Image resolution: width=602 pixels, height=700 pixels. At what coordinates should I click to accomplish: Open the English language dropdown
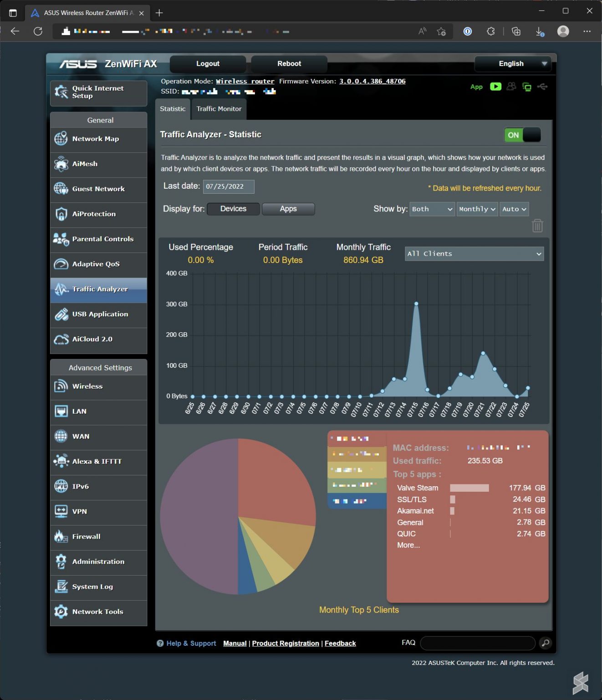coord(512,64)
